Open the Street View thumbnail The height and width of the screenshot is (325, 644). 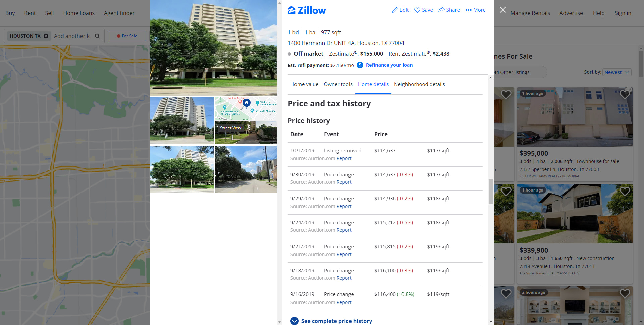click(x=246, y=133)
